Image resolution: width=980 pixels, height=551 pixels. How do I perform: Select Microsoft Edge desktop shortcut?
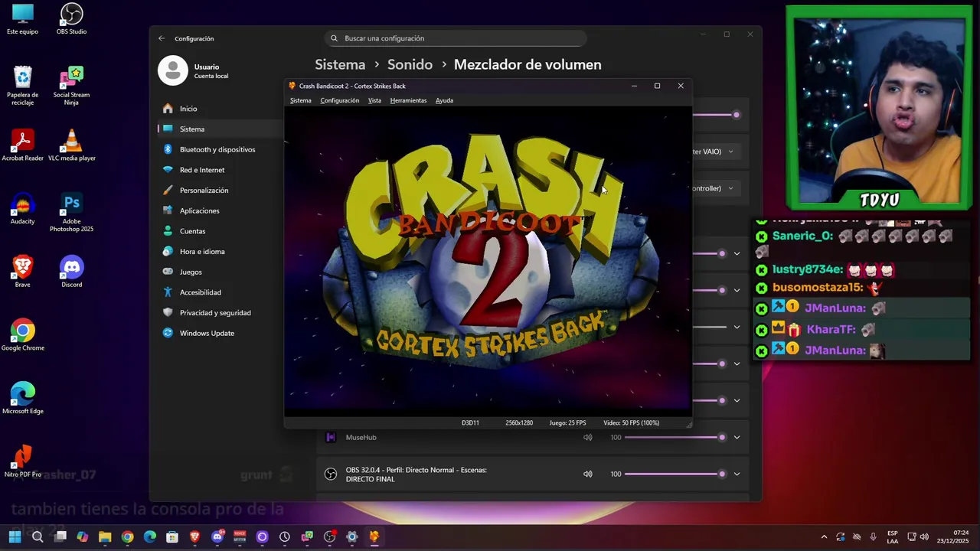22,398
